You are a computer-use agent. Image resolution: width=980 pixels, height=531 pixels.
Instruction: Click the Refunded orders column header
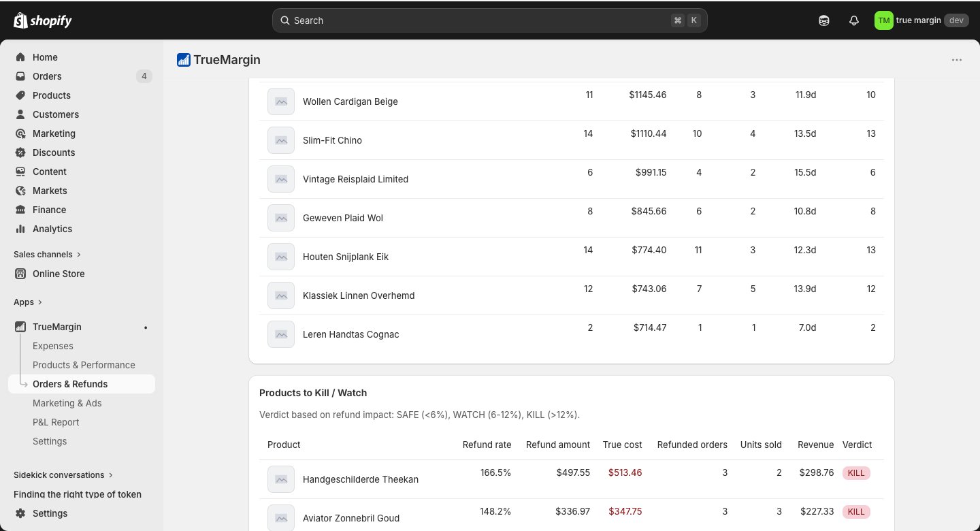(692, 445)
